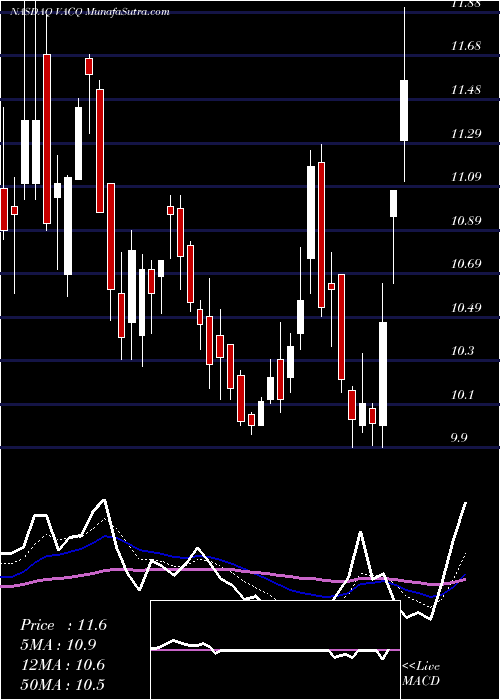Click the 11.09 price axis label
This screenshot has width=500, height=700.
click(x=465, y=177)
